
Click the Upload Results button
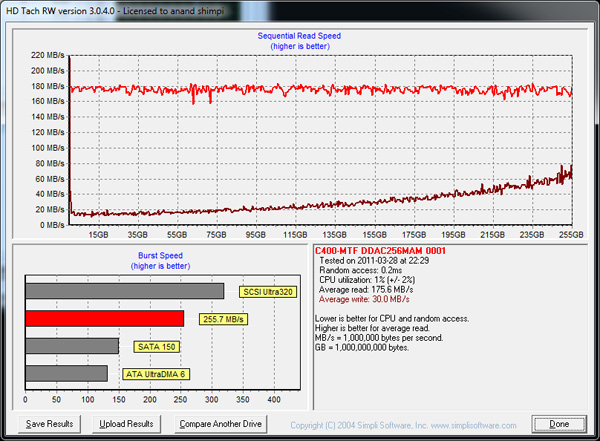coord(126,424)
